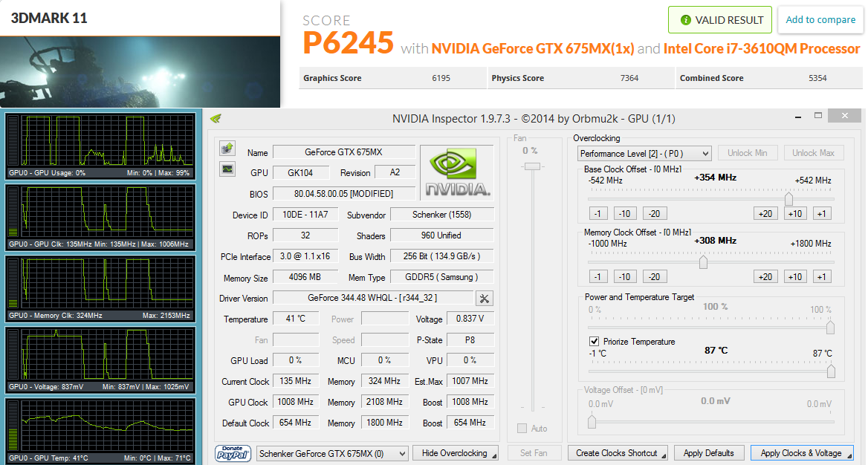Toggle the Priorize Temperature checkbox
The height and width of the screenshot is (465, 868).
[x=594, y=341]
